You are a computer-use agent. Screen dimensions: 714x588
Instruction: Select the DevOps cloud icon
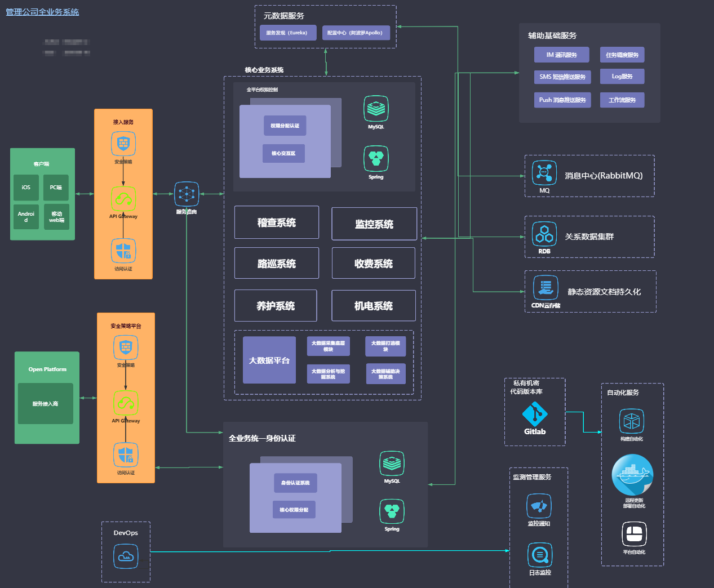coord(126,556)
